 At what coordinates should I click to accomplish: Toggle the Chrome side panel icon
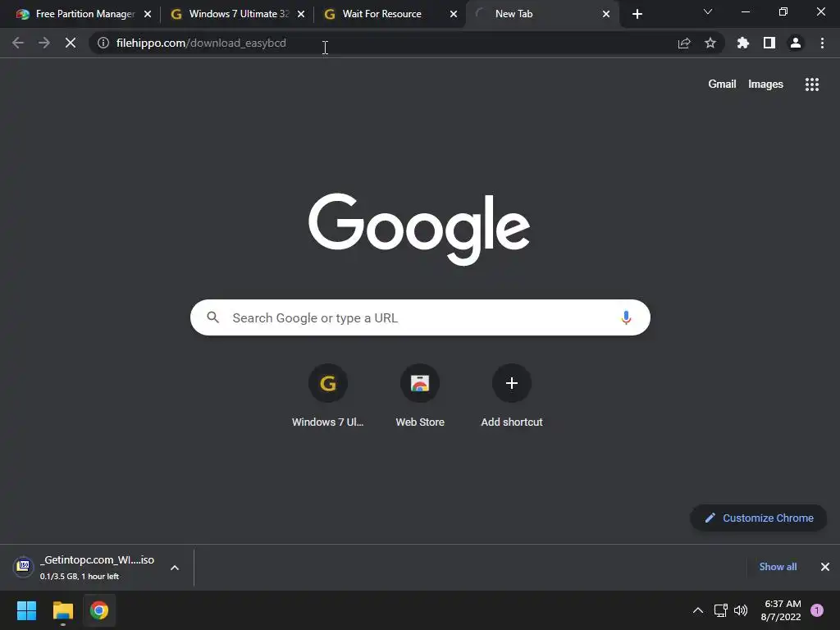click(769, 43)
